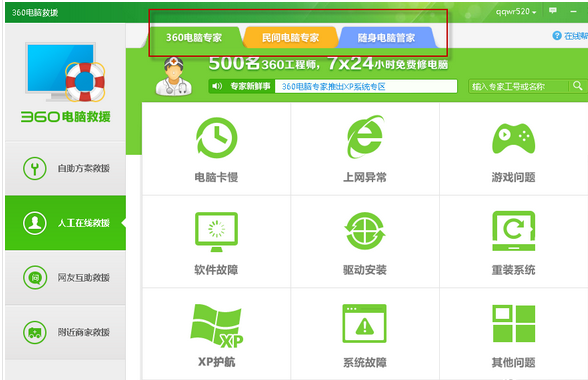
Task: Choose the XP护航 Windows flag icon
Action: (216, 326)
